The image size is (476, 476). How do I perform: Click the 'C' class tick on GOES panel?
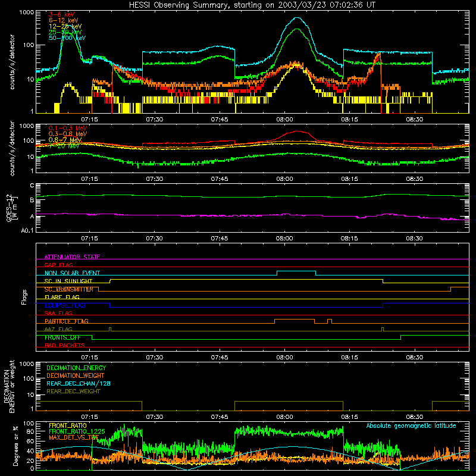pos(32,186)
